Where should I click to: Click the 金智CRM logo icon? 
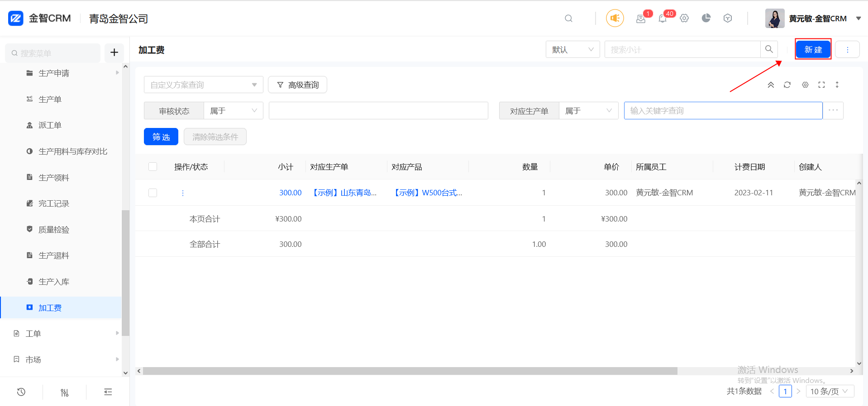tap(16, 18)
